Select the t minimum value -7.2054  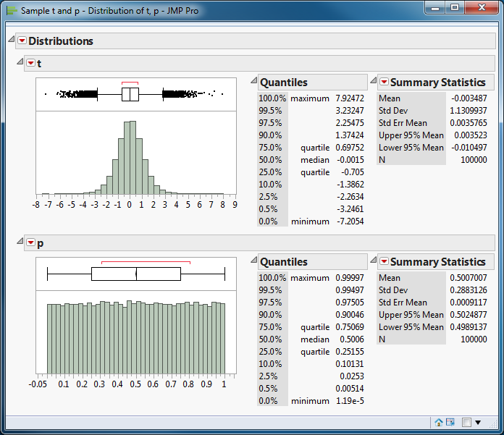[350, 221]
